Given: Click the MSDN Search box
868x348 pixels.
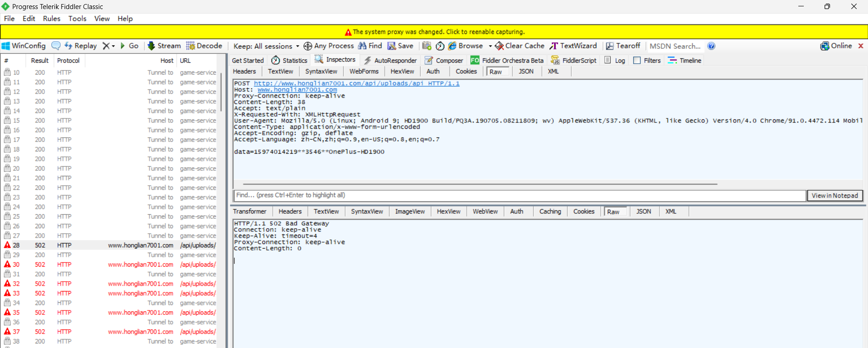Looking at the screenshot, I should [675, 46].
